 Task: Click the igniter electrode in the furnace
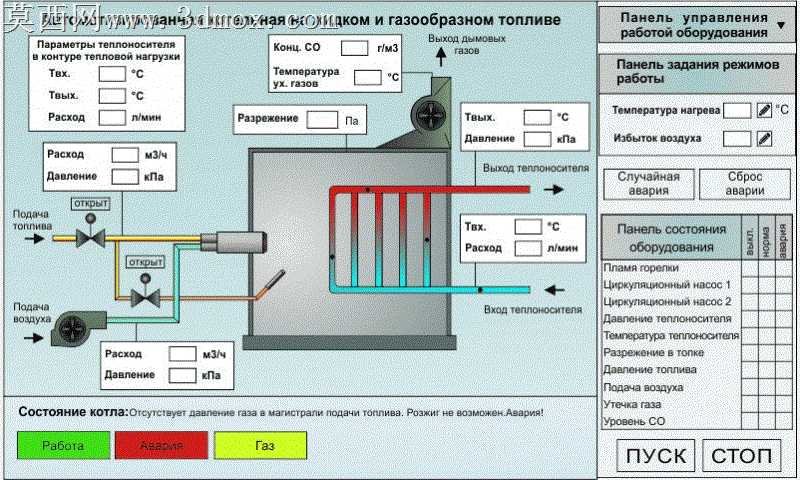[270, 284]
